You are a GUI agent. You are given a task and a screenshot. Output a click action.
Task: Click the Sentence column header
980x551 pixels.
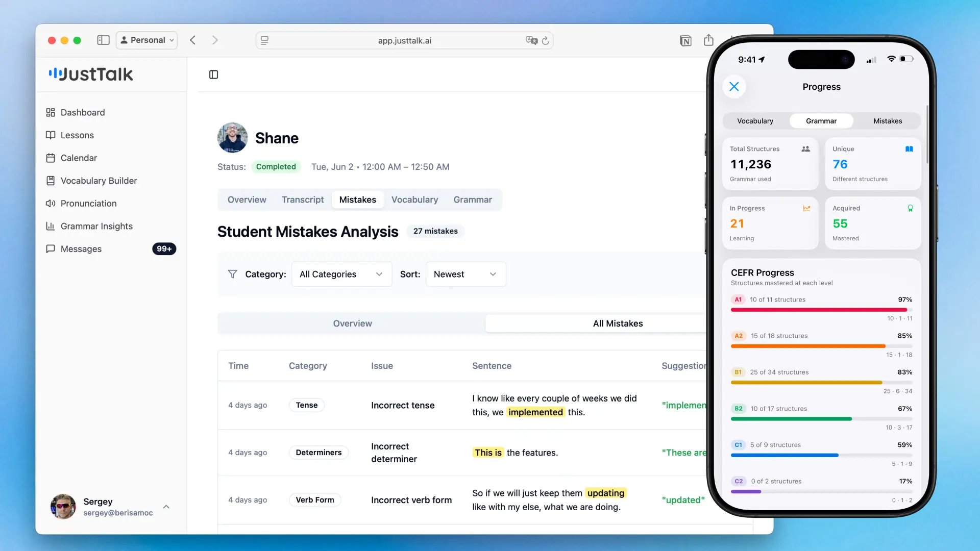point(492,366)
